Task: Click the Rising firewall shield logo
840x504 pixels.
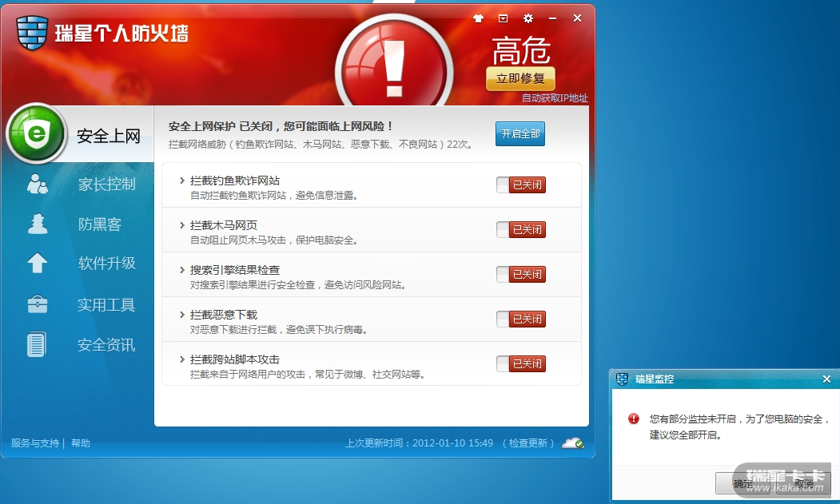Action: 33,32
